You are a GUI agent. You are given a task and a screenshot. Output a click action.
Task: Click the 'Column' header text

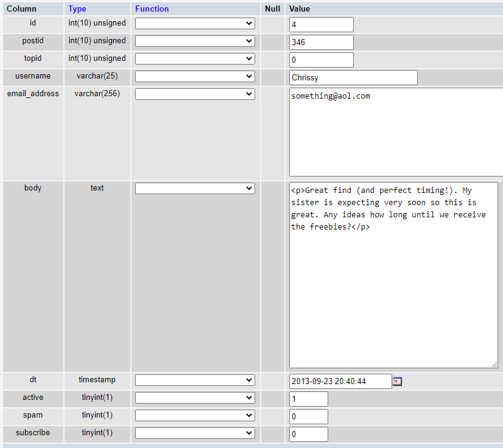(x=21, y=9)
